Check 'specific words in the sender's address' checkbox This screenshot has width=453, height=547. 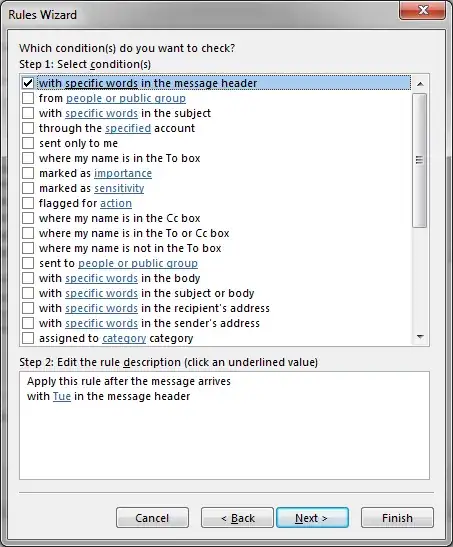tap(28, 323)
